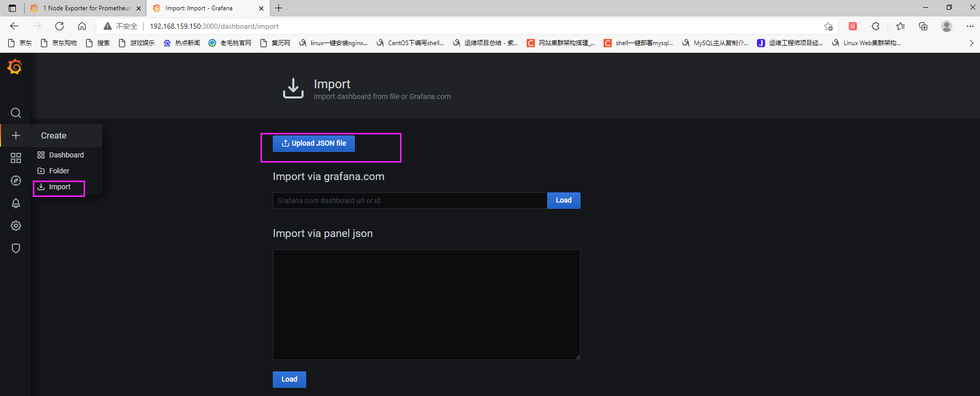Click the address bar URL
The height and width of the screenshot is (396, 980).
(x=214, y=26)
